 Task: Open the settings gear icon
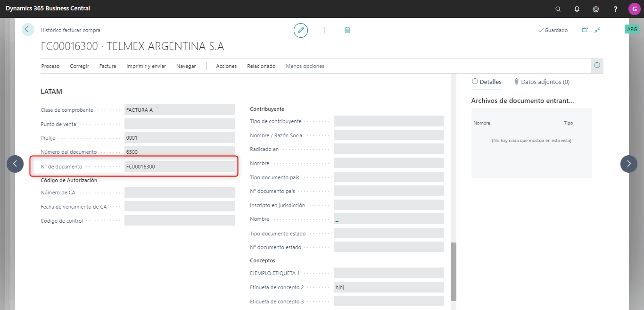point(596,9)
